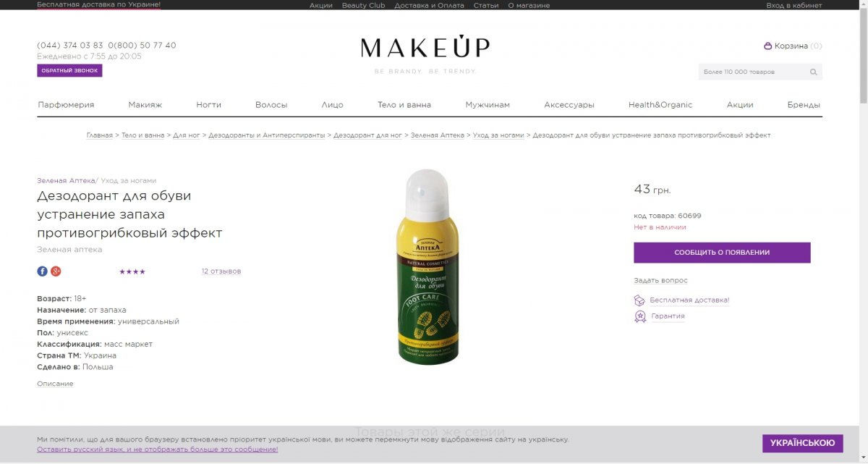Screen dimensions: 868x464
Task: Open the Парфюмерия menu
Action: point(66,104)
